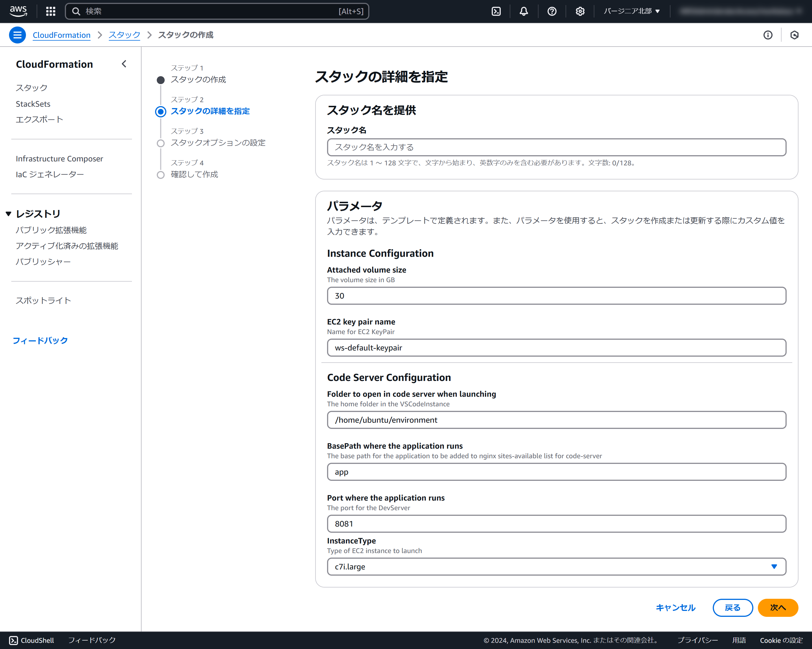The width and height of the screenshot is (812, 649).
Task: Select Step 3 stack options step
Action: 218,143
